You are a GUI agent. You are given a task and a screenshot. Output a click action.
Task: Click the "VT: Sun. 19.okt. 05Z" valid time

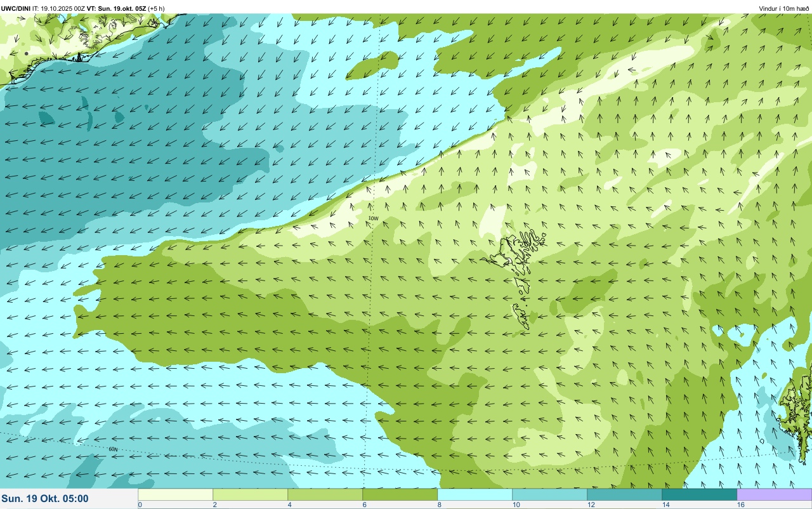116,8
